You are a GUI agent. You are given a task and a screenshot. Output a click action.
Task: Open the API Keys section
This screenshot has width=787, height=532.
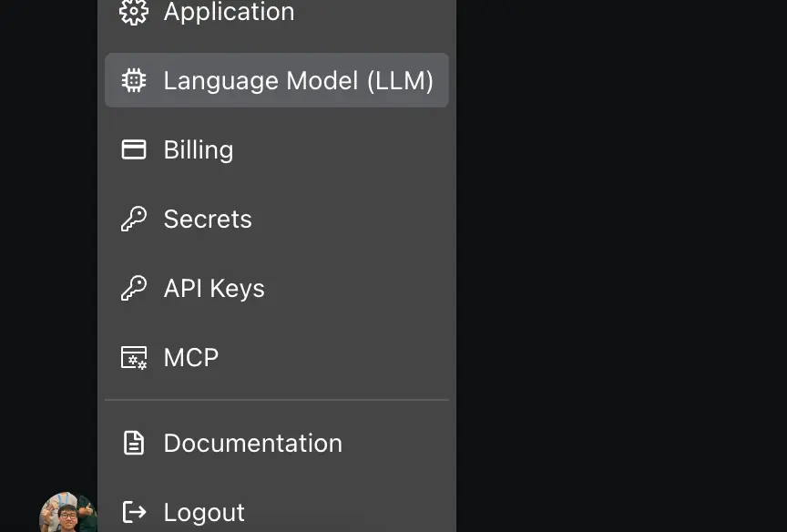[213, 288]
